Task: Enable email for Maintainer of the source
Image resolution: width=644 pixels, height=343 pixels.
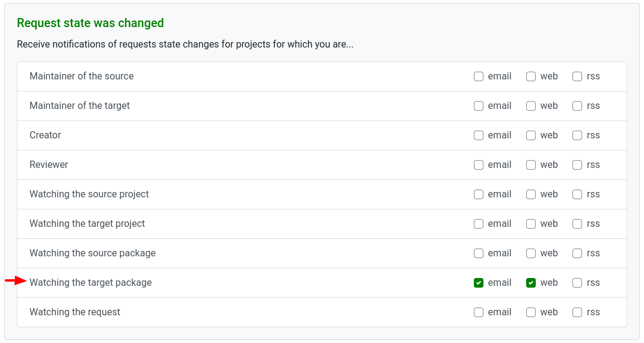Action: coord(479,76)
